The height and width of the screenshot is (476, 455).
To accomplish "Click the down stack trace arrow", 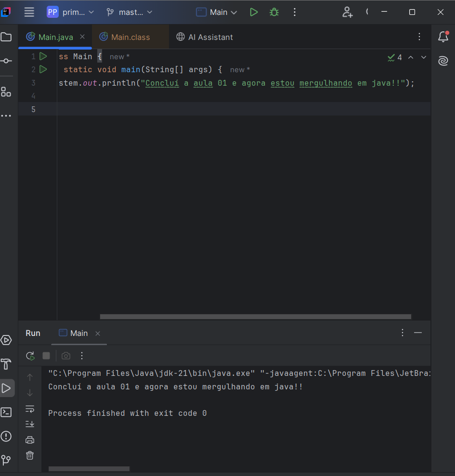I will tap(30, 393).
